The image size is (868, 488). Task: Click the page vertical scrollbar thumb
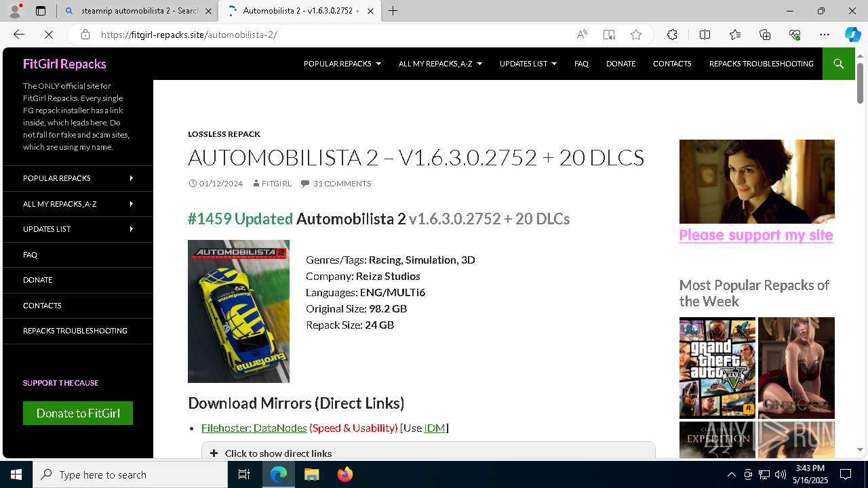click(860, 83)
